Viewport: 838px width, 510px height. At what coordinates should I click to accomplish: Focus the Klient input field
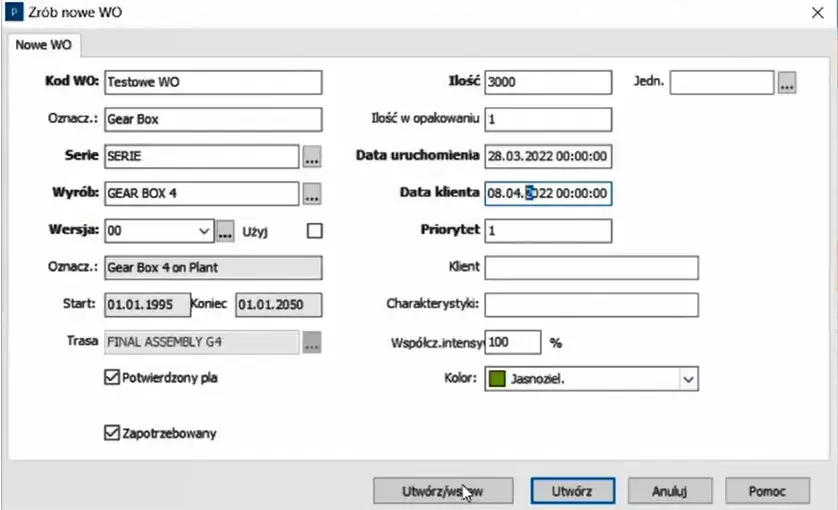point(591,268)
